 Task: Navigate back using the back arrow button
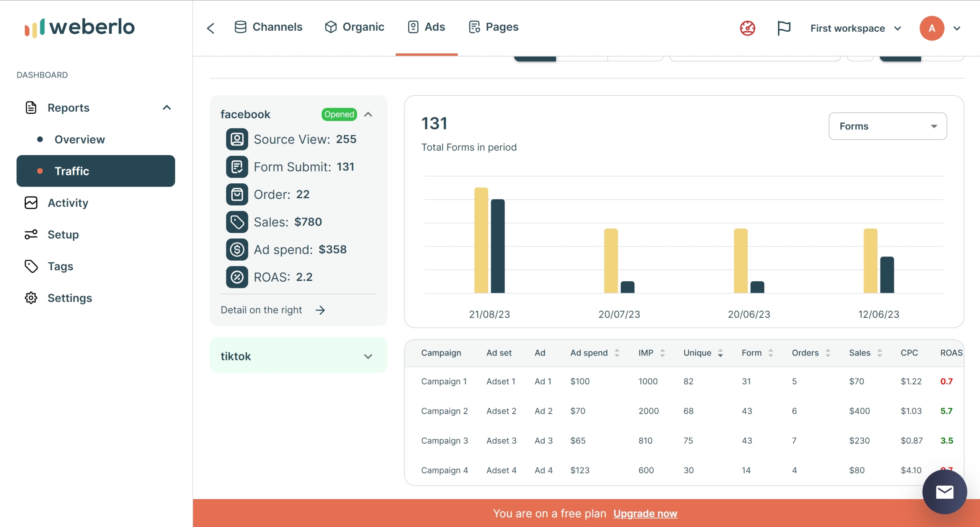tap(211, 27)
